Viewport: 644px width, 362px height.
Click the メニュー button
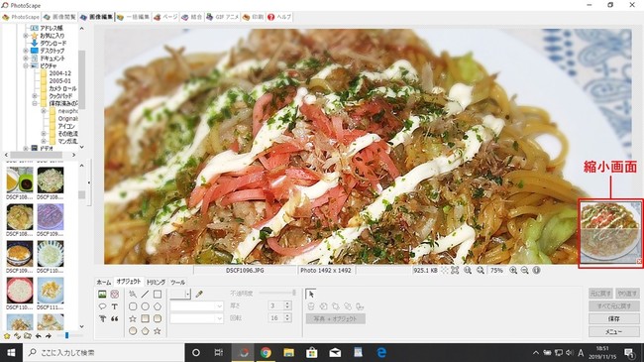tap(613, 331)
